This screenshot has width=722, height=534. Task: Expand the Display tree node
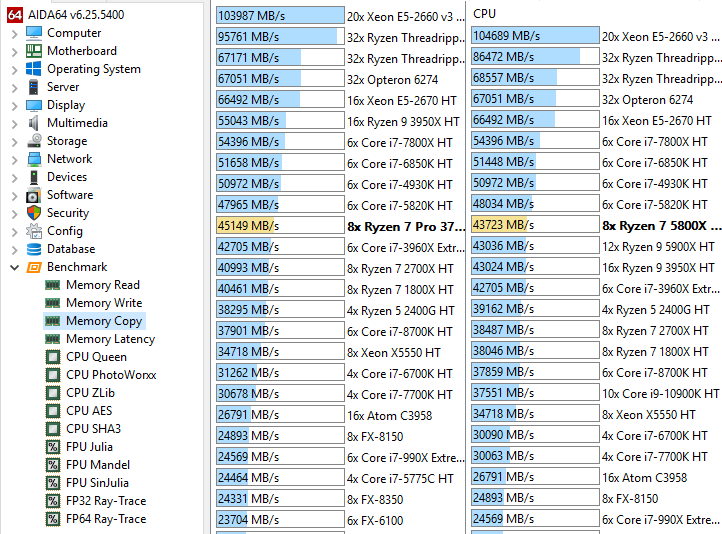pos(14,105)
